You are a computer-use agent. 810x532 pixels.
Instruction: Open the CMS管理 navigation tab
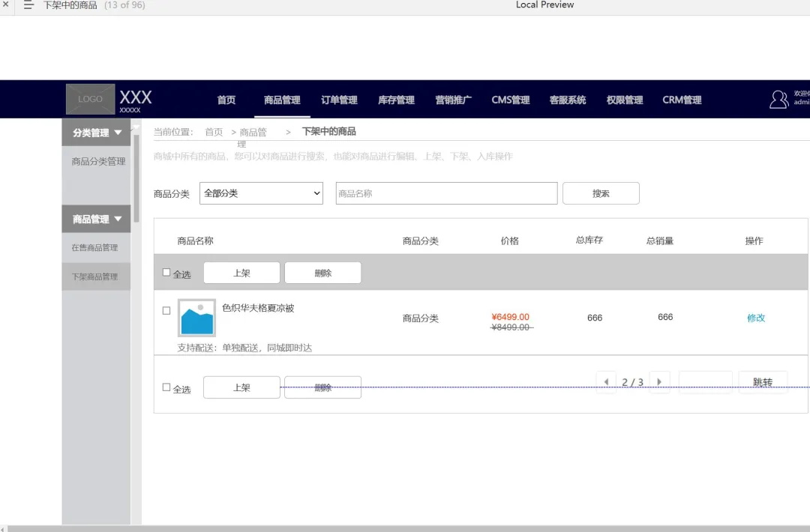(511, 100)
